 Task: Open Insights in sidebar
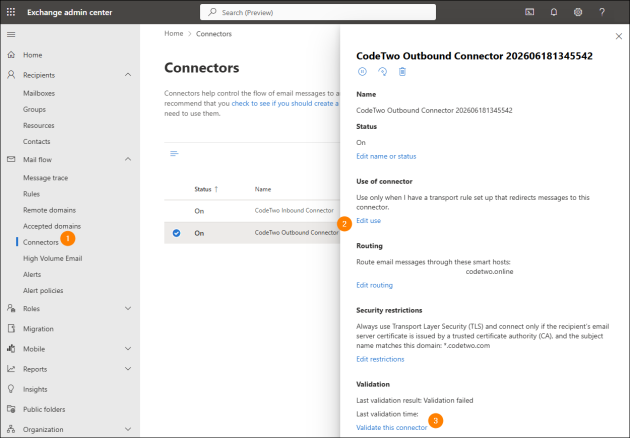(x=35, y=389)
